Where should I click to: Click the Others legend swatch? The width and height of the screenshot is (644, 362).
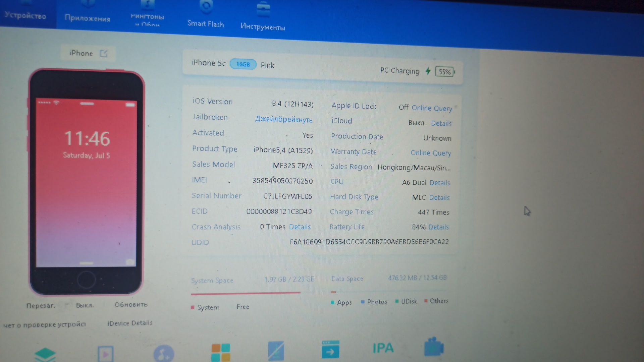pos(426,301)
